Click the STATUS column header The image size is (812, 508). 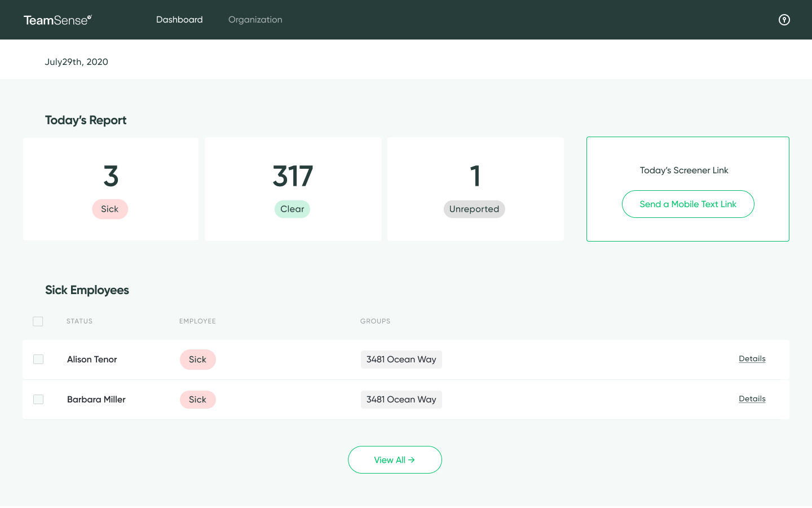(x=80, y=321)
